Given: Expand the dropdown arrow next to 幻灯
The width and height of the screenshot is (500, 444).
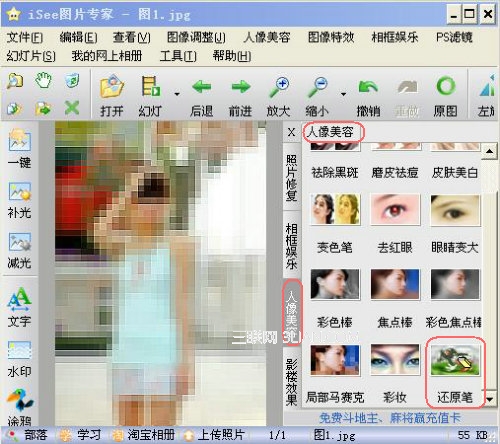Looking at the screenshot, I should pos(177,94).
